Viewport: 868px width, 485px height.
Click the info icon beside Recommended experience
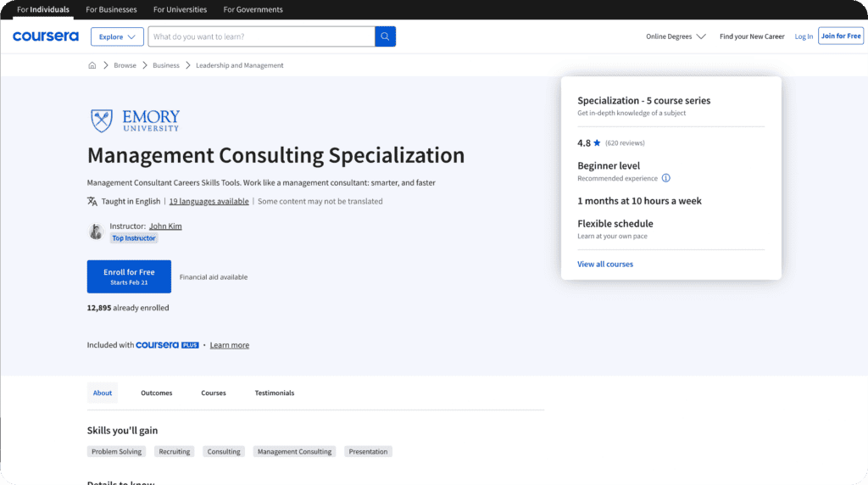[x=665, y=178]
